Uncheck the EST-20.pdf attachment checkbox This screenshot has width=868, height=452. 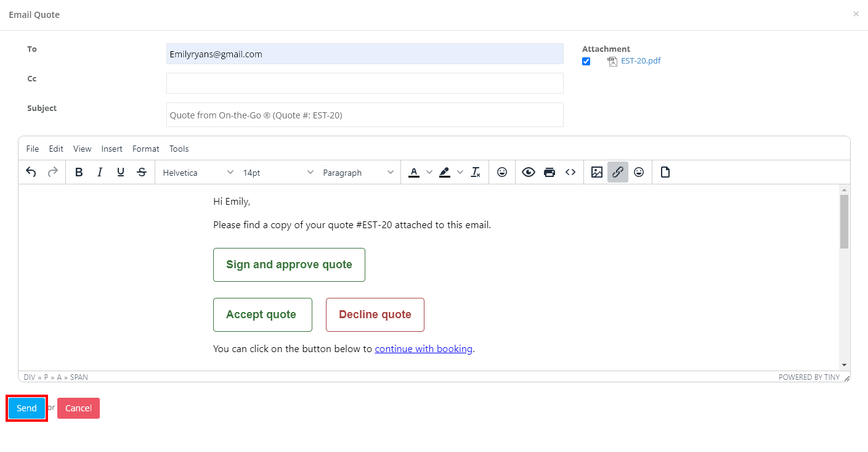586,61
